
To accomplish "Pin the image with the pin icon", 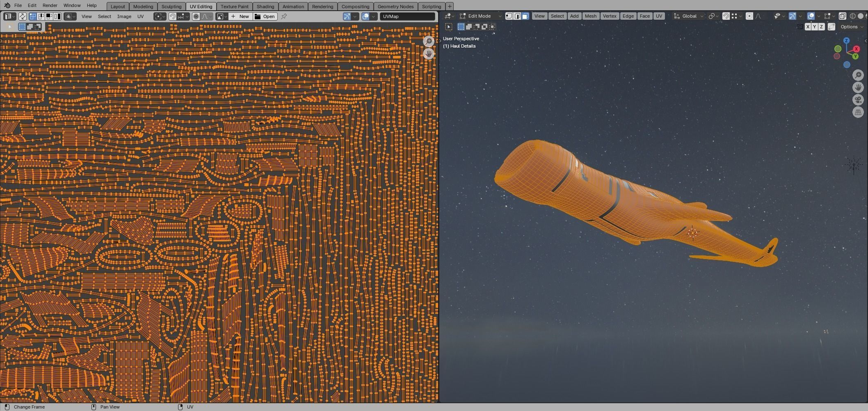I will coord(284,16).
